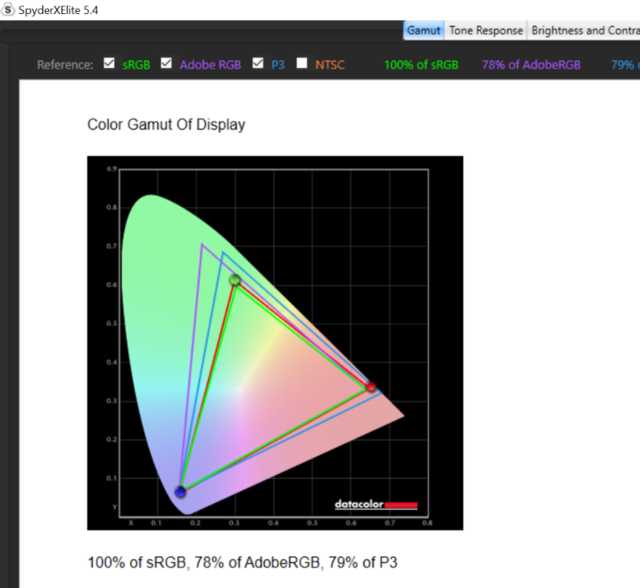The width and height of the screenshot is (640, 588).
Task: Click the purple '78% of AdobeRGB' header readout
Action: click(x=531, y=65)
